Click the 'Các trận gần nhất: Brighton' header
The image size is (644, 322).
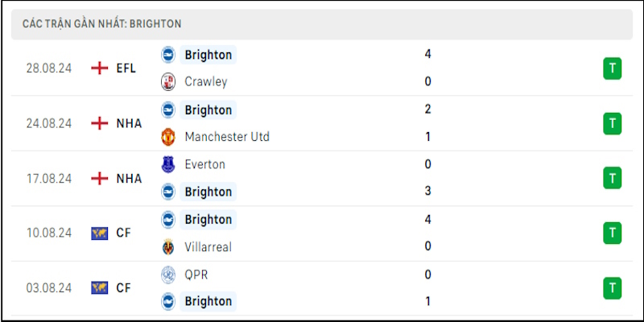(x=101, y=24)
